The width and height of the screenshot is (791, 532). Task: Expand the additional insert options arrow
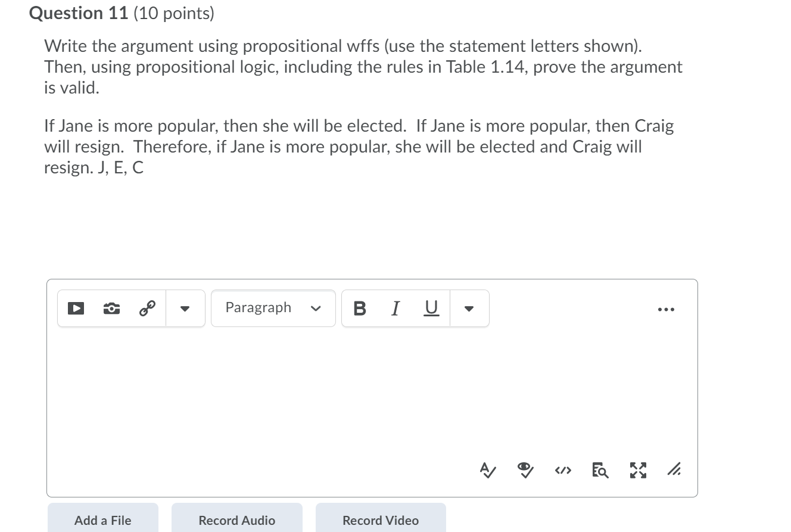coord(185,308)
